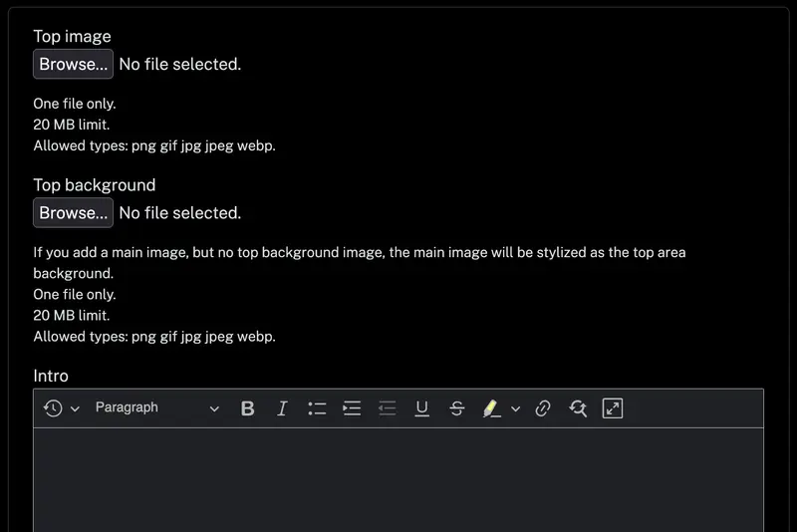Toggle fullscreen editor mode

(x=613, y=408)
